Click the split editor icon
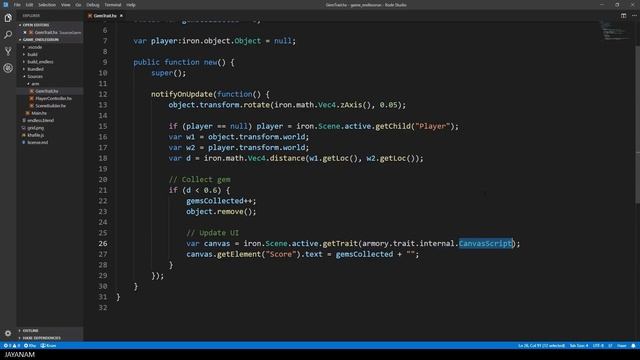 click(x=623, y=16)
